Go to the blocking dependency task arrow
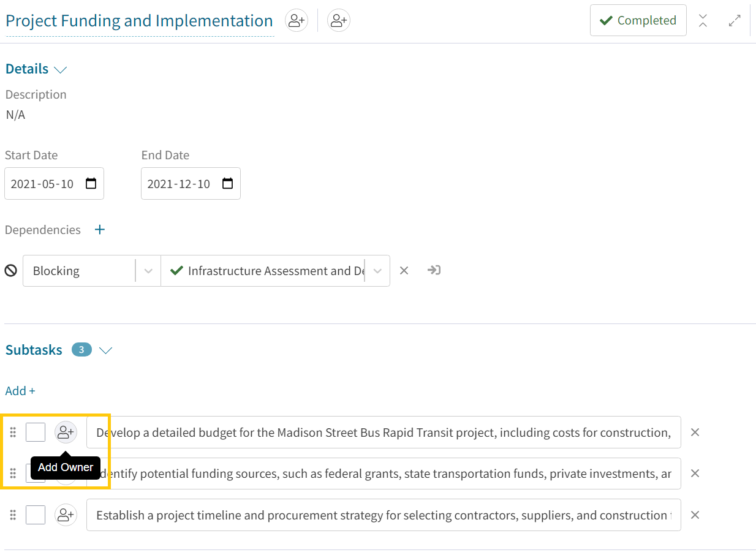 click(x=434, y=271)
